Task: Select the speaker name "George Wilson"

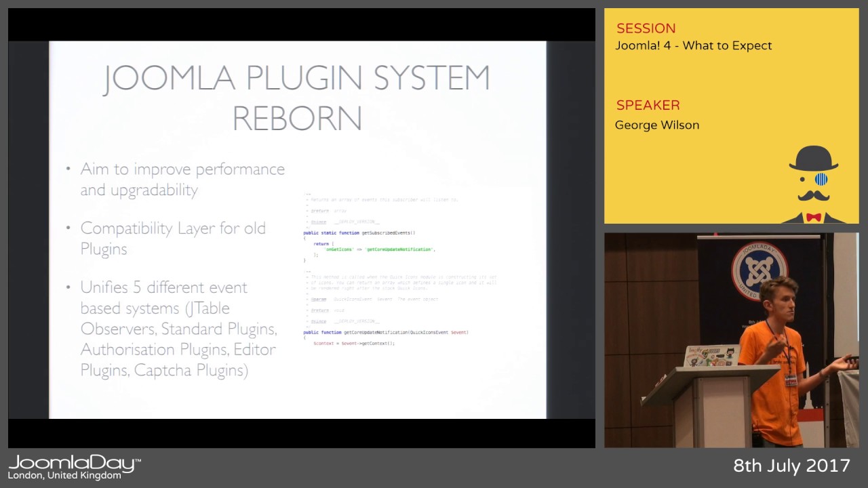Action: pos(657,125)
